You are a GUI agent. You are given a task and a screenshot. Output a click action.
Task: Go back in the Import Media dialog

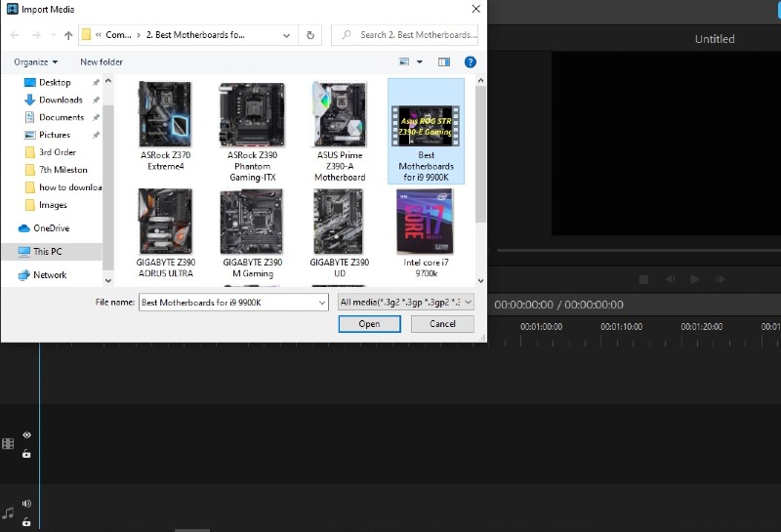pyautogui.click(x=15, y=35)
